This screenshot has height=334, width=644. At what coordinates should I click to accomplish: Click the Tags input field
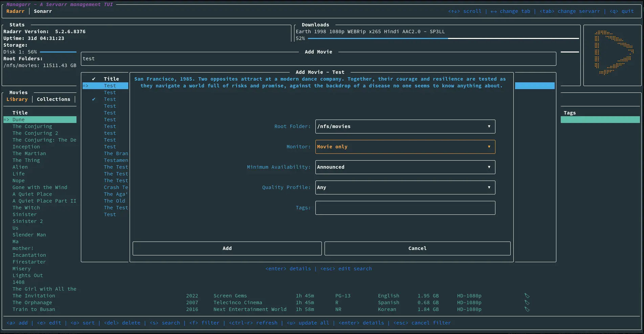(x=405, y=208)
